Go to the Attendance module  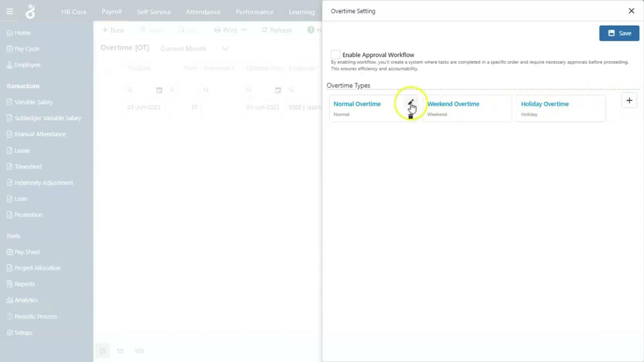point(203,12)
